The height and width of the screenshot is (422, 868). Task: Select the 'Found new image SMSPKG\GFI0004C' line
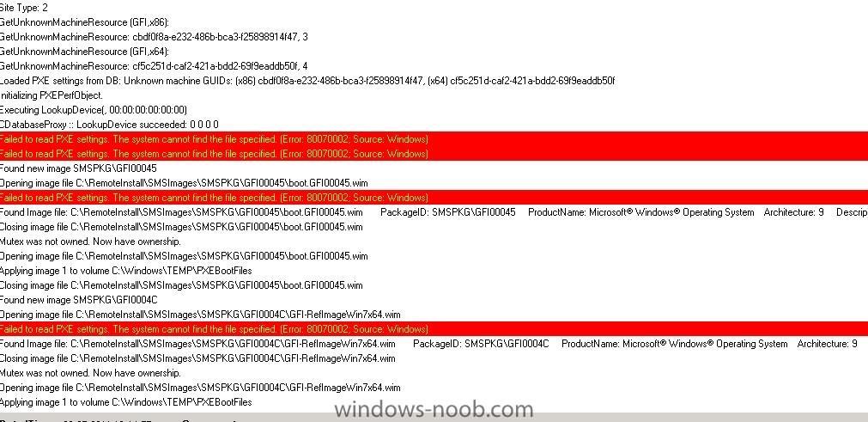434,300
